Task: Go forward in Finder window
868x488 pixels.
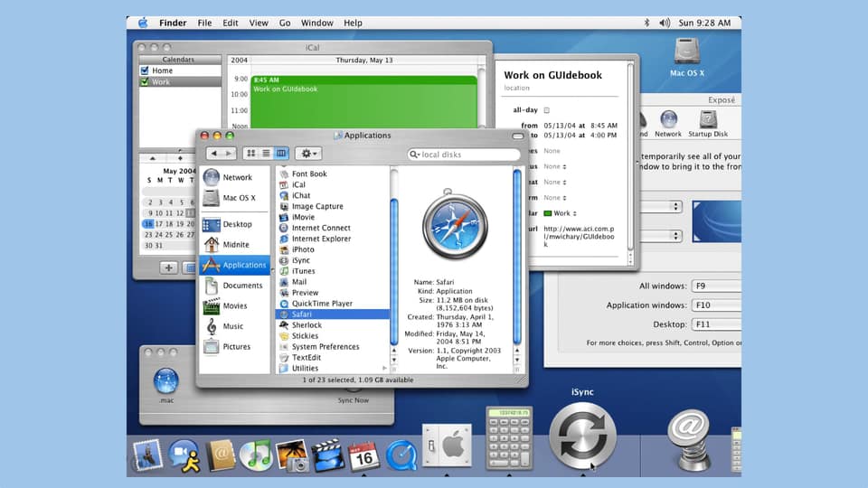Action: pyautogui.click(x=229, y=154)
